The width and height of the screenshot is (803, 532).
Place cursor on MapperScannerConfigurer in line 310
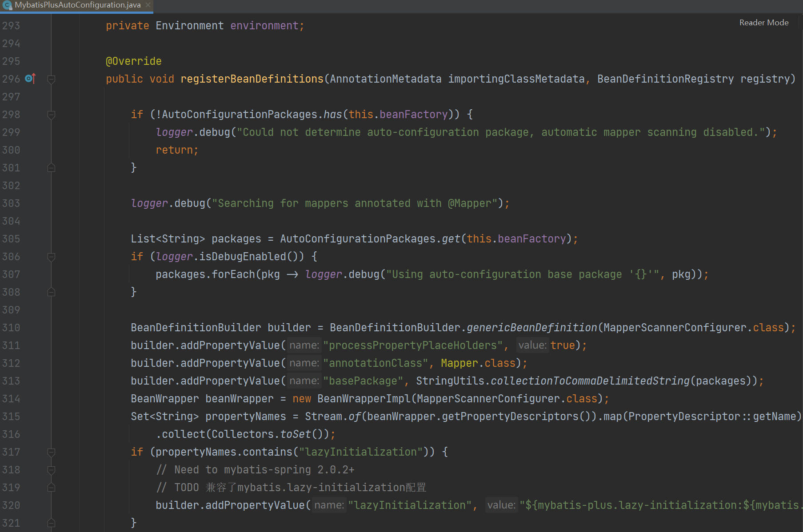pyautogui.click(x=675, y=328)
